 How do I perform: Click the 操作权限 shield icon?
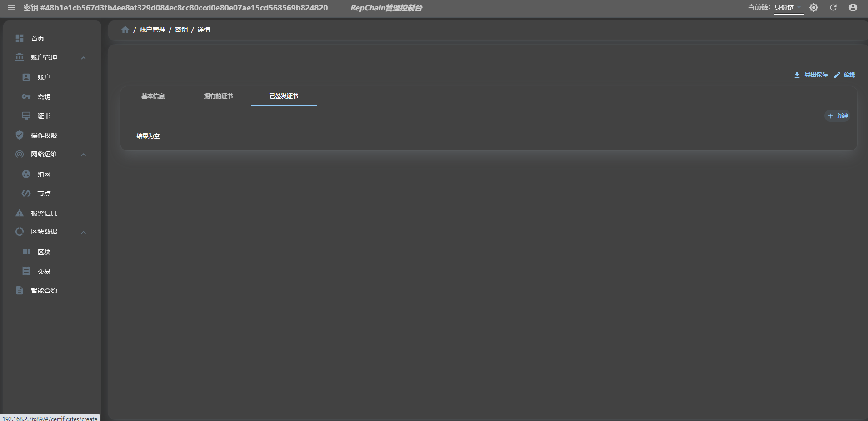[20, 135]
